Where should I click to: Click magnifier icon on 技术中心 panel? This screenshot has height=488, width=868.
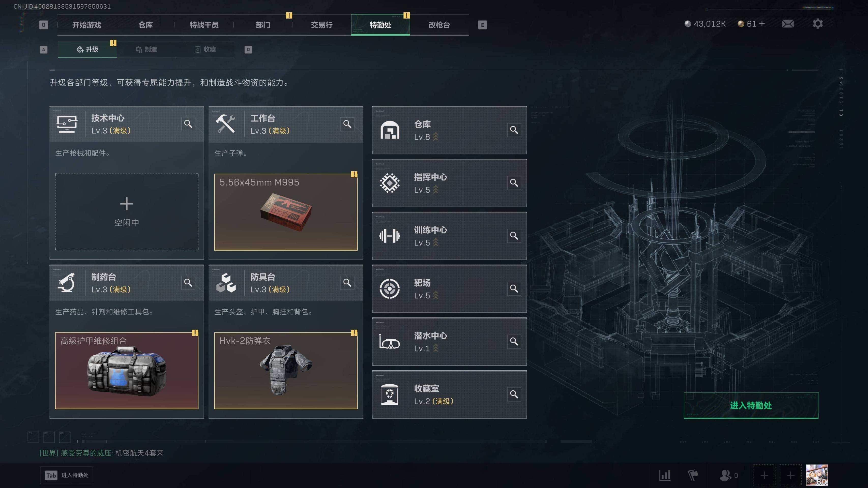point(188,124)
